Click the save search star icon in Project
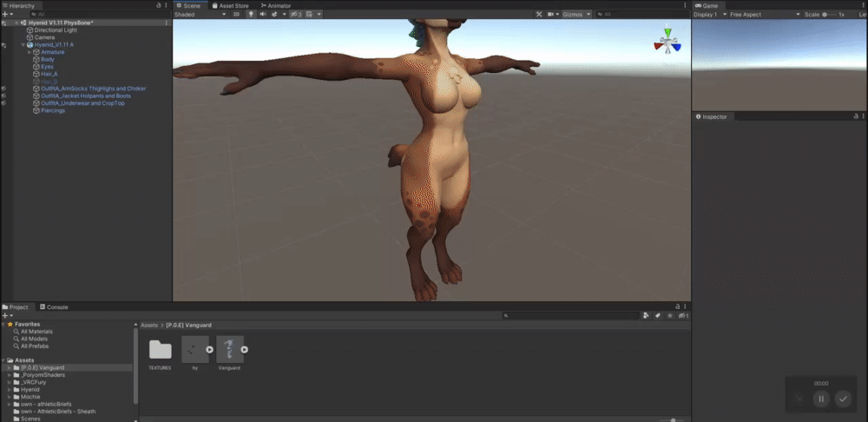This screenshot has width=868, height=422. pyautogui.click(x=670, y=316)
